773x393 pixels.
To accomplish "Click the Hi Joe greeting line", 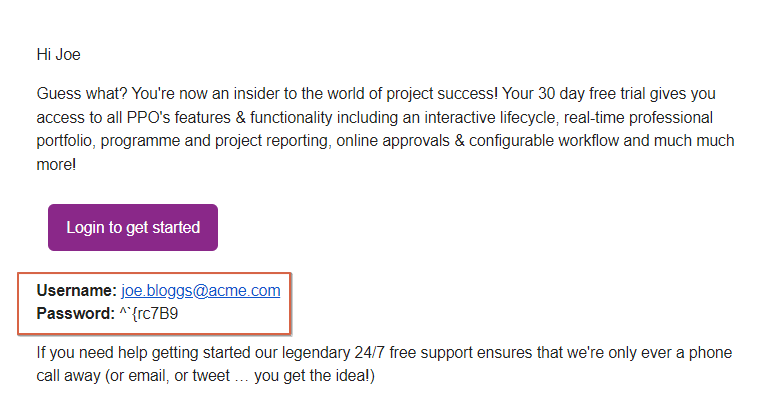I will pyautogui.click(x=58, y=54).
